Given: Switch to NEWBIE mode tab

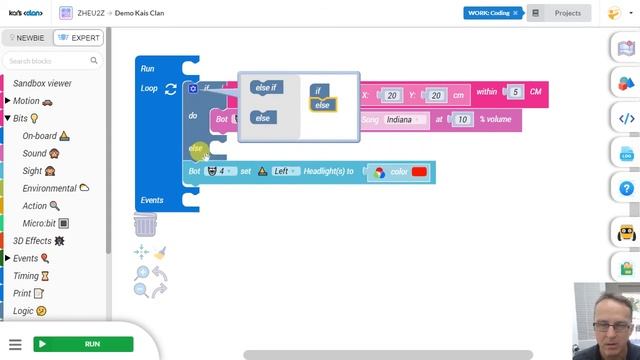Looking at the screenshot, I should [27, 38].
